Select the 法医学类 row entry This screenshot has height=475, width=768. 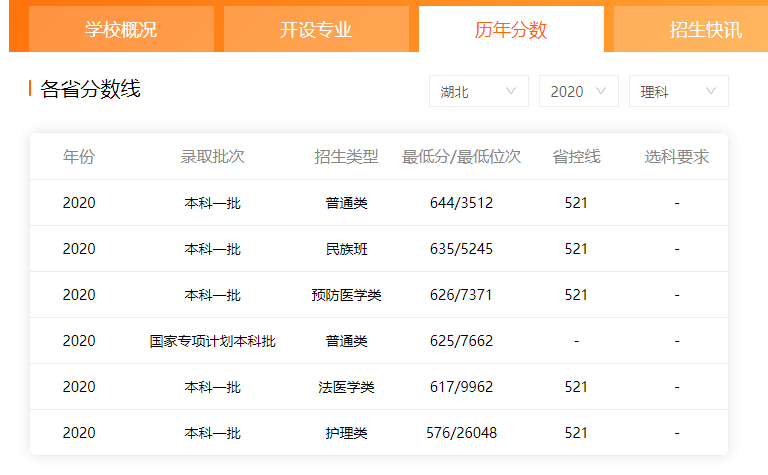[x=346, y=387]
